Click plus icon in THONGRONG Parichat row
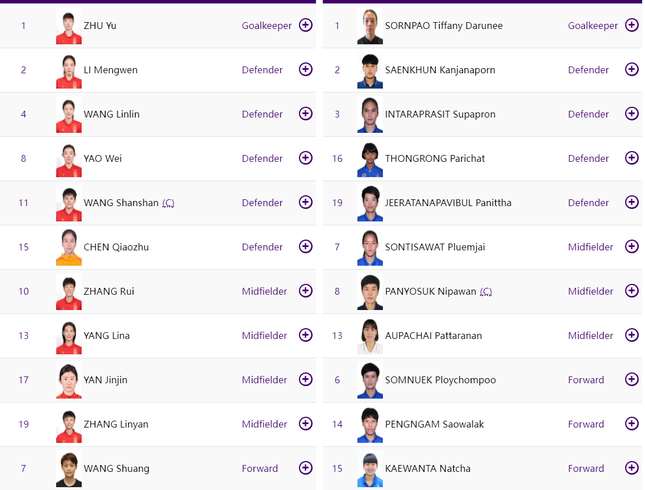The height and width of the screenshot is (490, 645). click(631, 158)
